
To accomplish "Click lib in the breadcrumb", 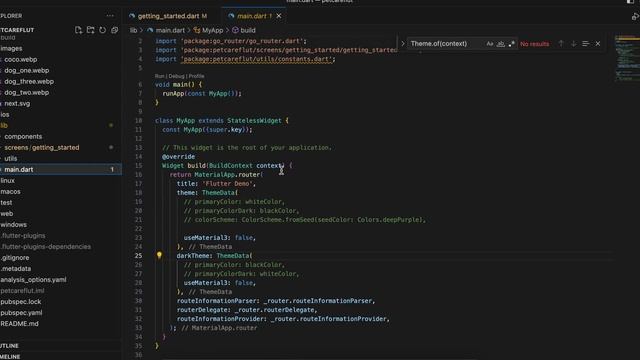I will (133, 30).
